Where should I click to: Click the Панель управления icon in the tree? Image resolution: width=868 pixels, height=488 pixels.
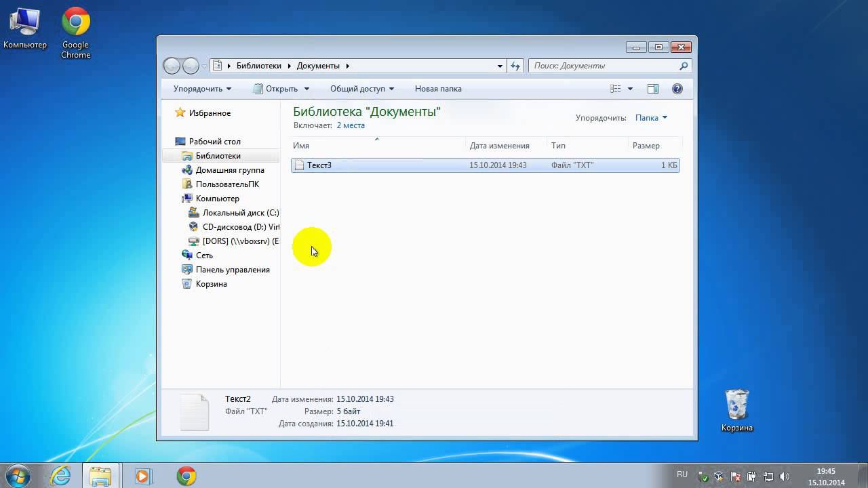click(187, 270)
